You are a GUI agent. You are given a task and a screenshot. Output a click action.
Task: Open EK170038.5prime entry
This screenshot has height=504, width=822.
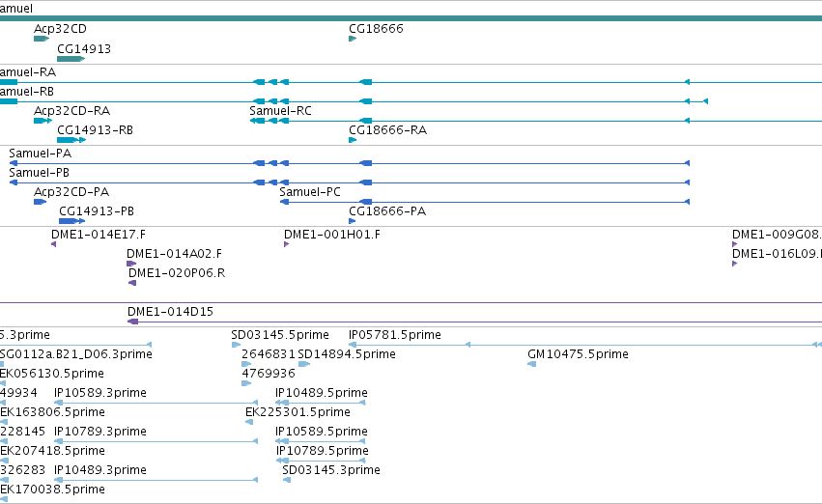52,490
